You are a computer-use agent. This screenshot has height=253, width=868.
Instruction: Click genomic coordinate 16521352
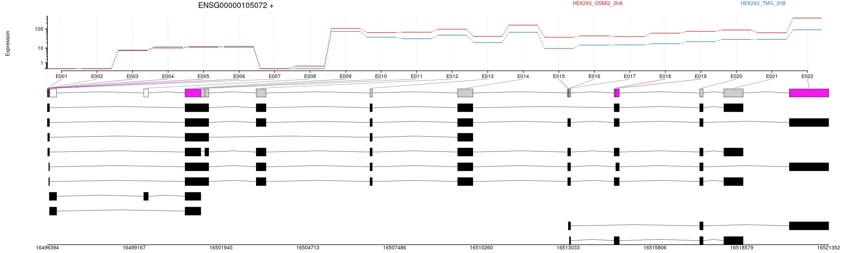(x=829, y=248)
